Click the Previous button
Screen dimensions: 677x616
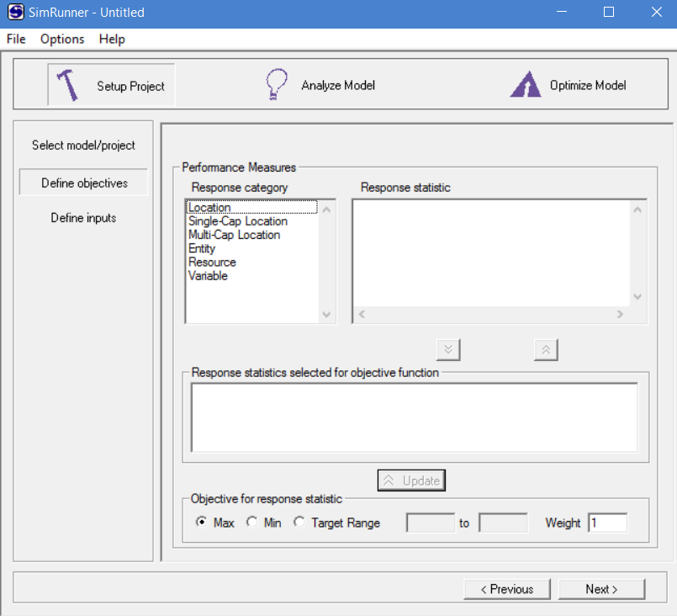click(507, 589)
